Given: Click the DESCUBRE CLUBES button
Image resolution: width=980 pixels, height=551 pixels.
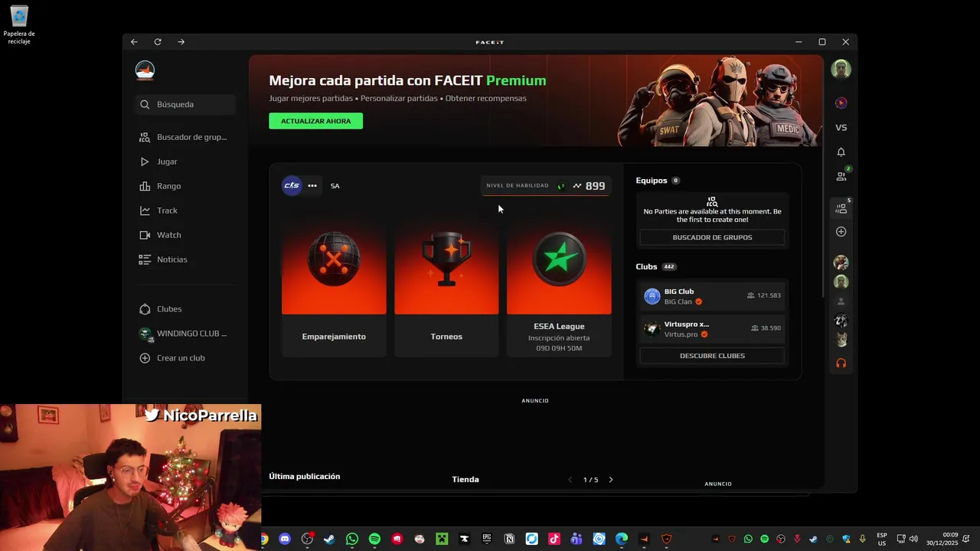Looking at the screenshot, I should tap(712, 356).
